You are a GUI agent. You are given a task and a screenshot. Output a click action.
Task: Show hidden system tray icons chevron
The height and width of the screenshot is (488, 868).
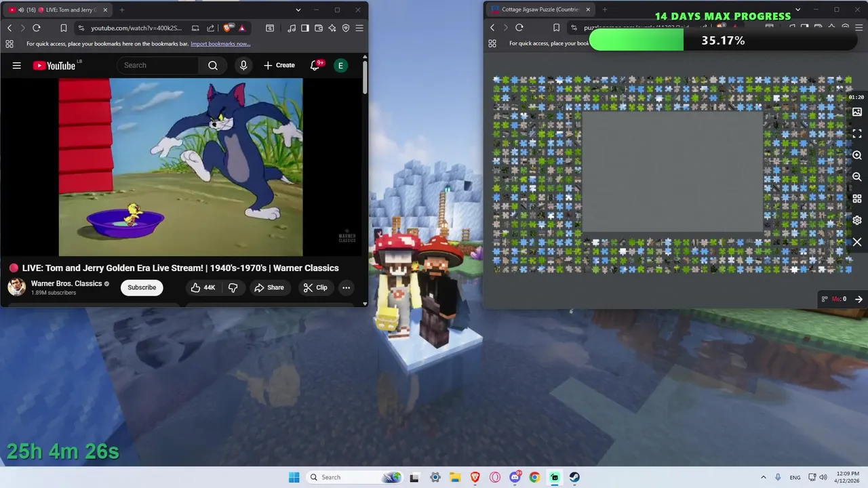(x=764, y=477)
